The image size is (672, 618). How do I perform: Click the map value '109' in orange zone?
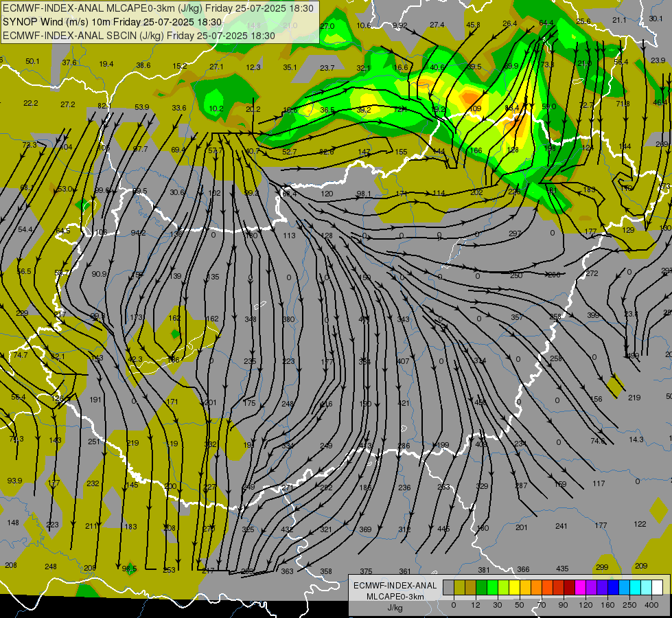(x=475, y=109)
